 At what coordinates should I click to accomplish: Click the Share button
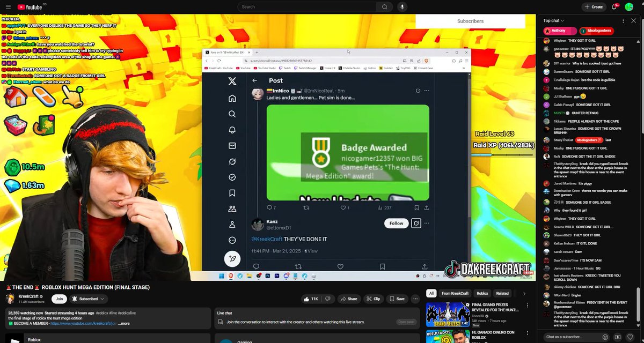pyautogui.click(x=349, y=299)
